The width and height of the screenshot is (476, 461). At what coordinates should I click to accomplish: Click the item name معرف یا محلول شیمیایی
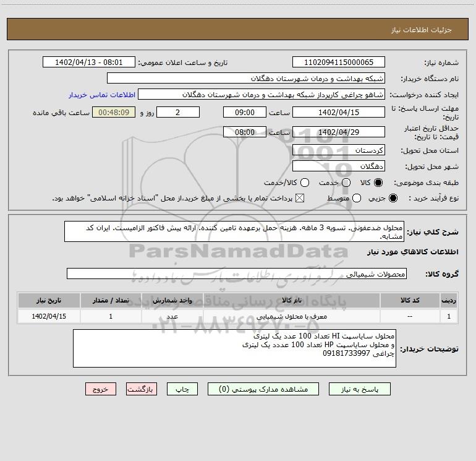click(291, 316)
